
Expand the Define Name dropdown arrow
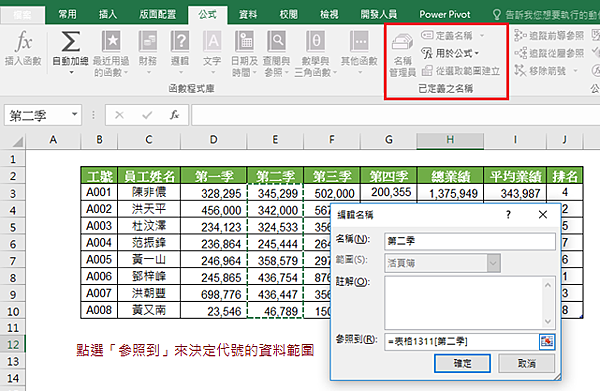tap(482, 36)
